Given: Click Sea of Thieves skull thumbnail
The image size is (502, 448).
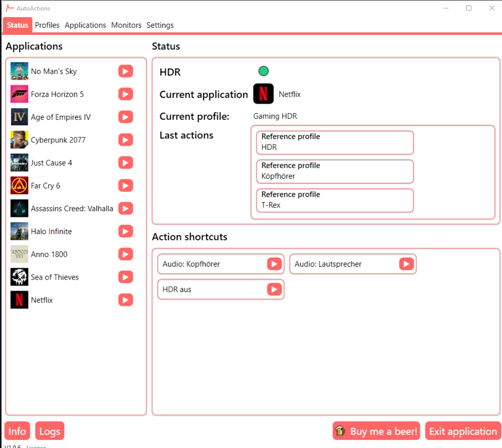Looking at the screenshot, I should [19, 277].
